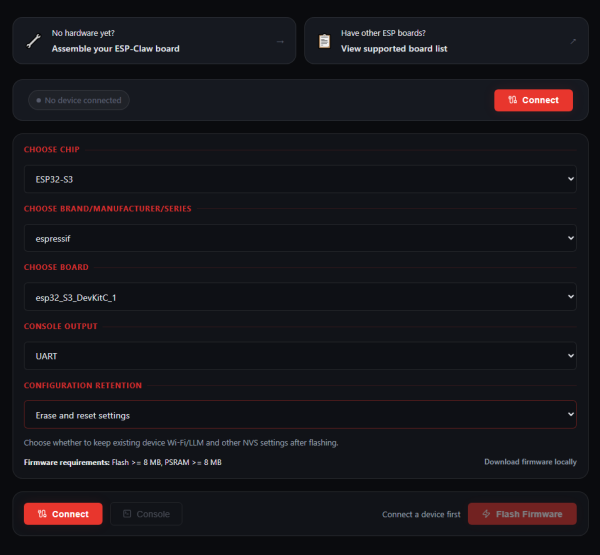Open the Choose Chip dropdown showing ESP32-S3

coord(300,179)
